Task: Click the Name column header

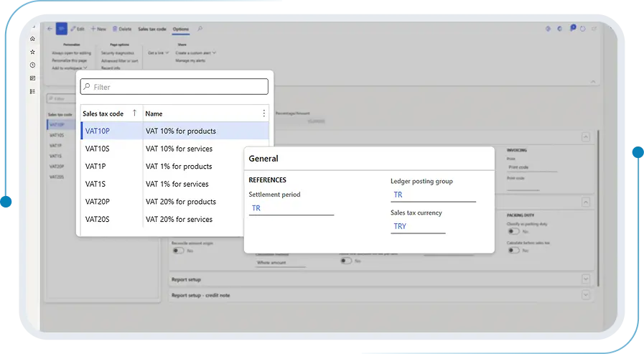Action: [154, 113]
